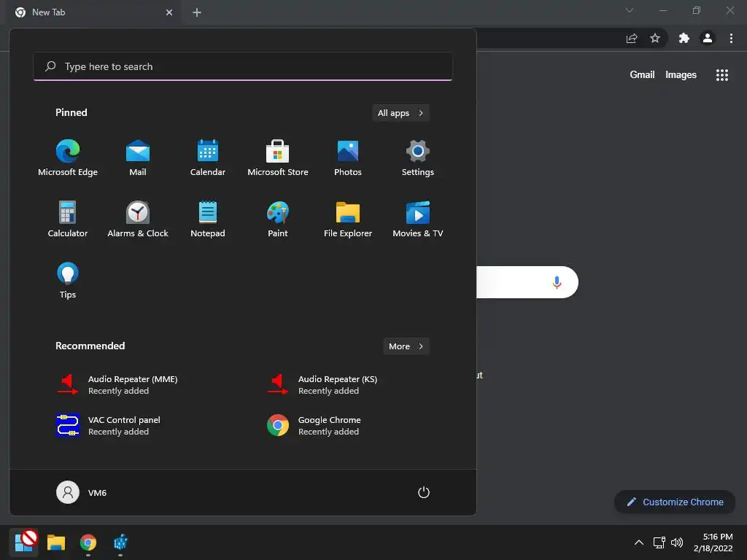The image size is (747, 560).
Task: Open the Paint app
Action: [x=278, y=219]
